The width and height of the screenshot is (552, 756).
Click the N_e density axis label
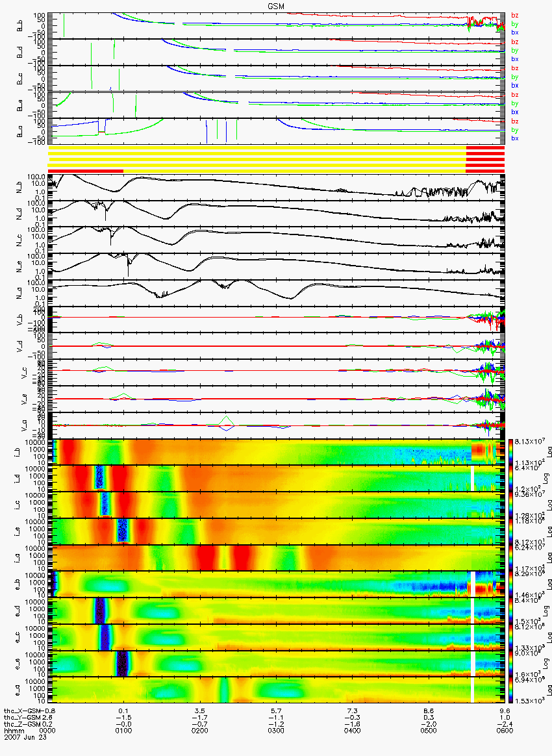[20, 266]
